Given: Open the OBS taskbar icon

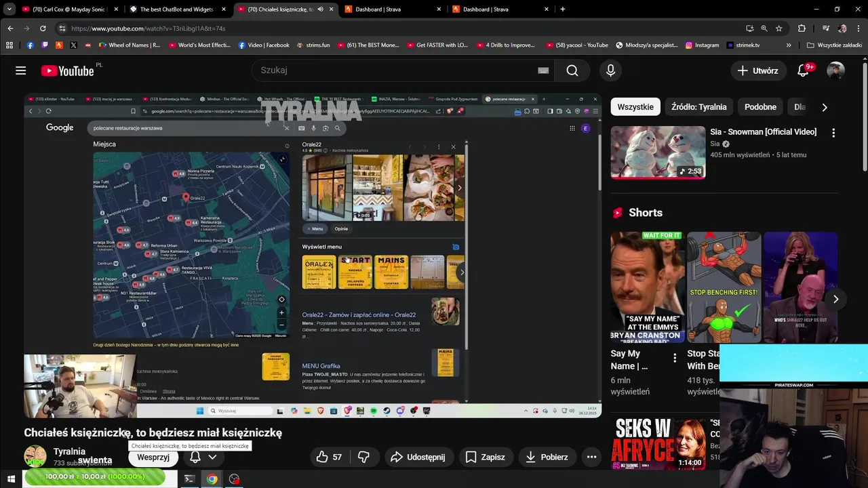Looking at the screenshot, I should (x=235, y=479).
